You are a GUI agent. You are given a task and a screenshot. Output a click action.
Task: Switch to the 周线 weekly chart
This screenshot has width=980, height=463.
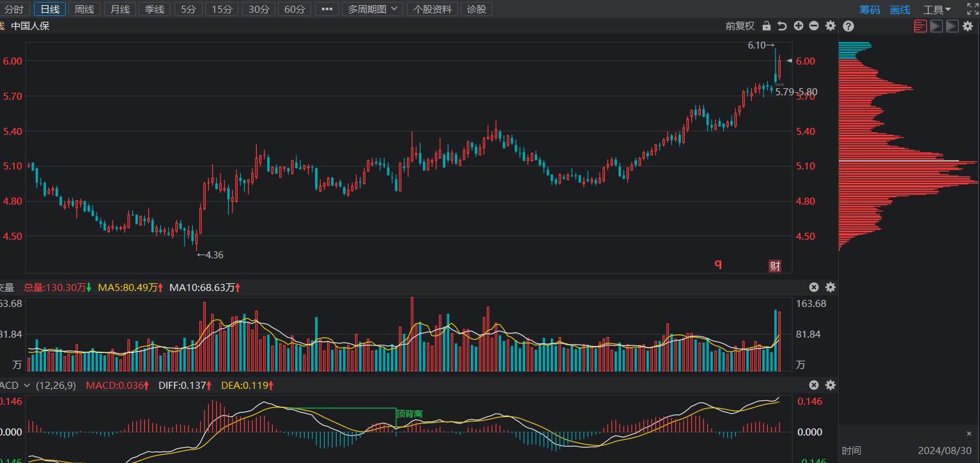84,9
